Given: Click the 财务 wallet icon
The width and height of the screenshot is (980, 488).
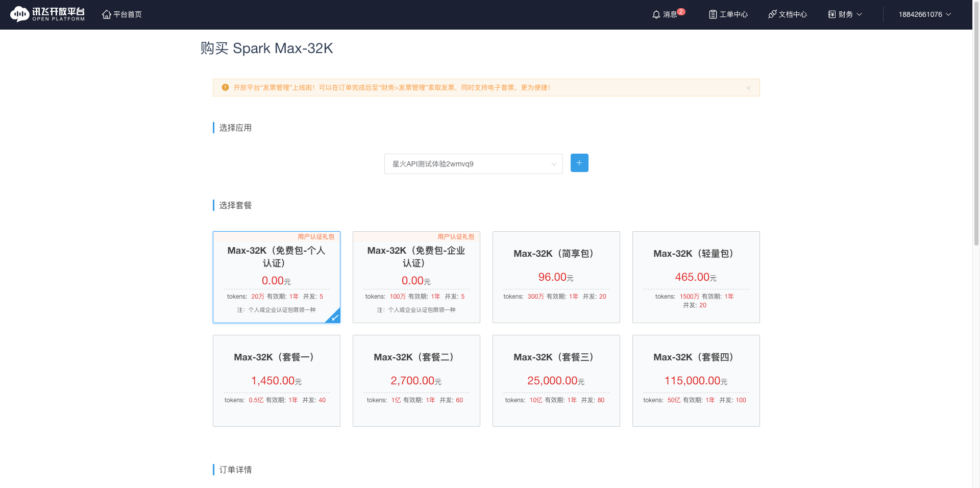Looking at the screenshot, I should tap(831, 14).
